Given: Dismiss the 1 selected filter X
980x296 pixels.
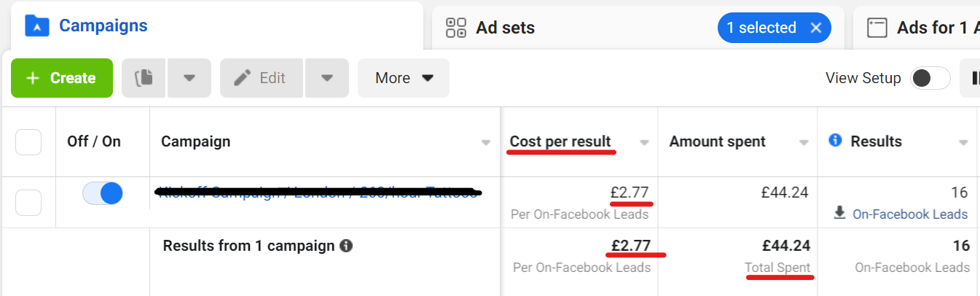Looking at the screenshot, I should [x=816, y=28].
